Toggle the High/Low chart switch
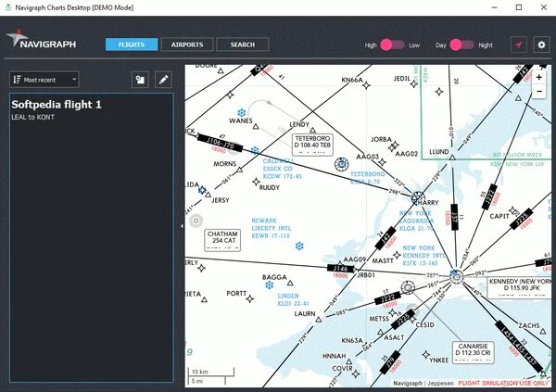This screenshot has height=392, width=556. point(392,44)
